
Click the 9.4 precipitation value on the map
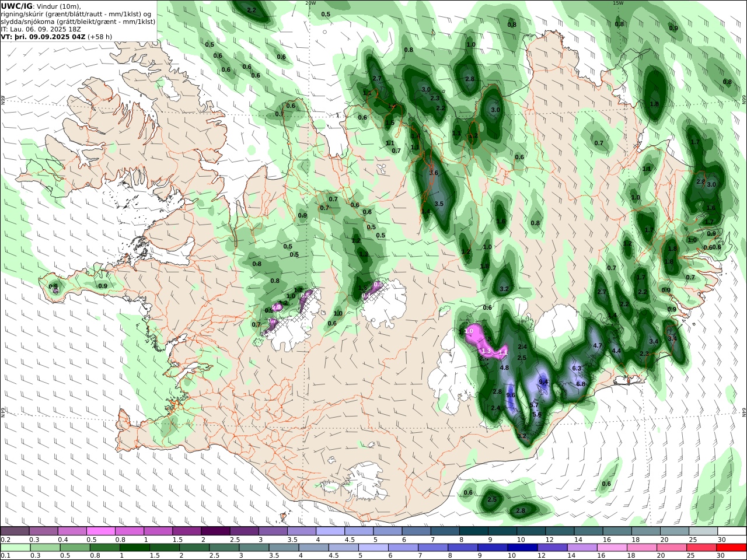pos(544,381)
